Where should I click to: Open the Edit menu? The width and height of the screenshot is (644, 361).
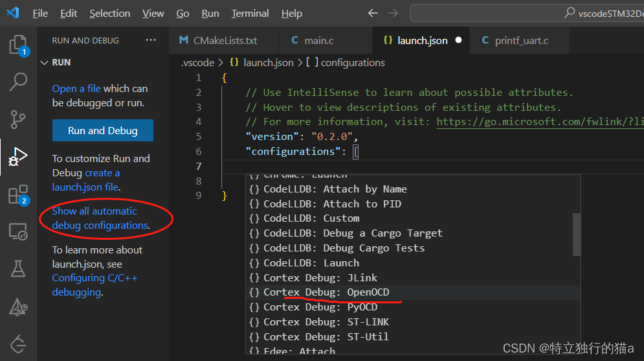(x=69, y=14)
